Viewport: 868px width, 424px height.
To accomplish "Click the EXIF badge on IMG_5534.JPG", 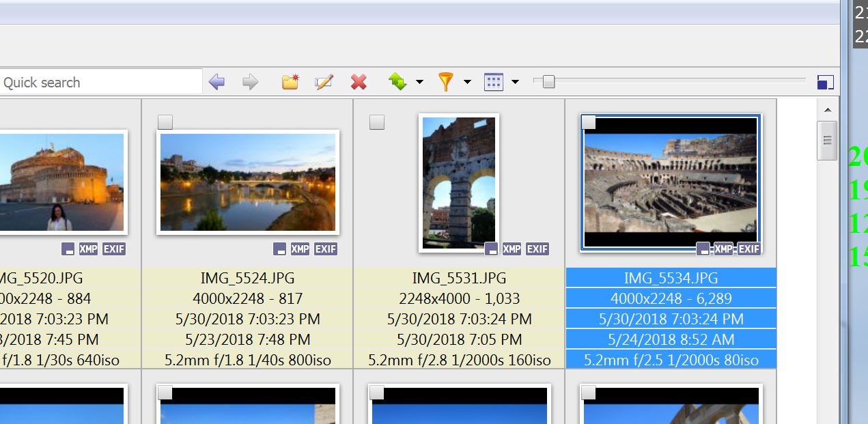I will 749,249.
